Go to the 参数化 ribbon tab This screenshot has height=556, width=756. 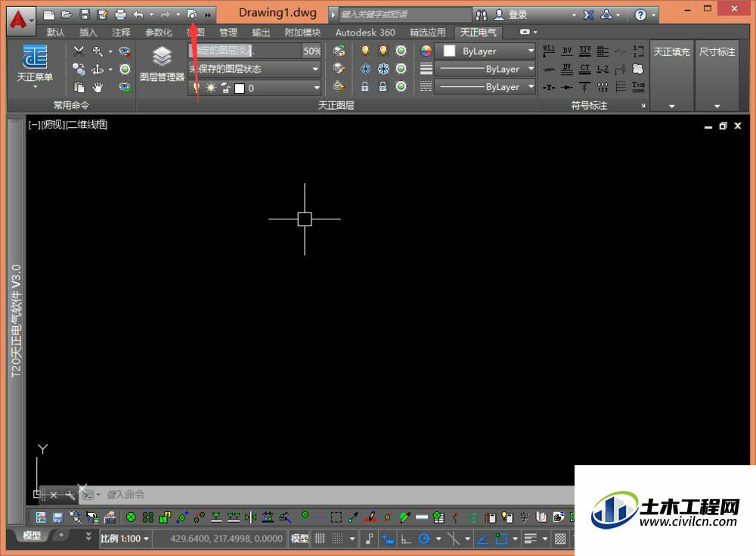click(x=159, y=33)
